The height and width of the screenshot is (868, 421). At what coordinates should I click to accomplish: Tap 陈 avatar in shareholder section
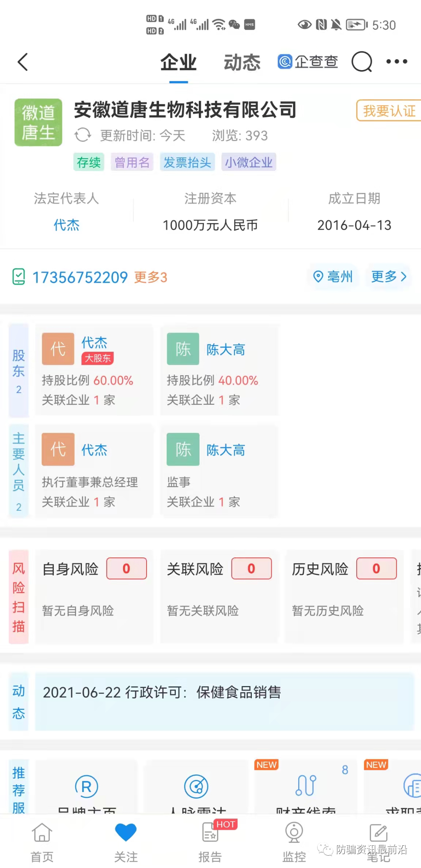pos(183,349)
